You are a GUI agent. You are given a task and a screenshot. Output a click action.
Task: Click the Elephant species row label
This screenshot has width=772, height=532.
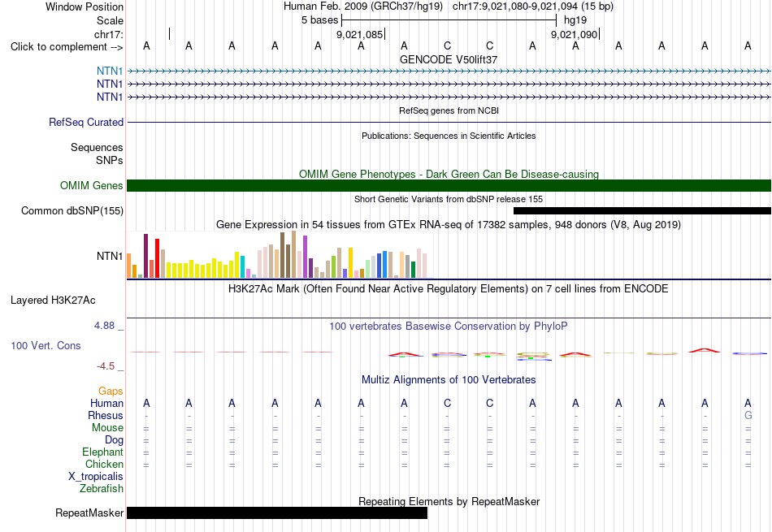pos(103,452)
